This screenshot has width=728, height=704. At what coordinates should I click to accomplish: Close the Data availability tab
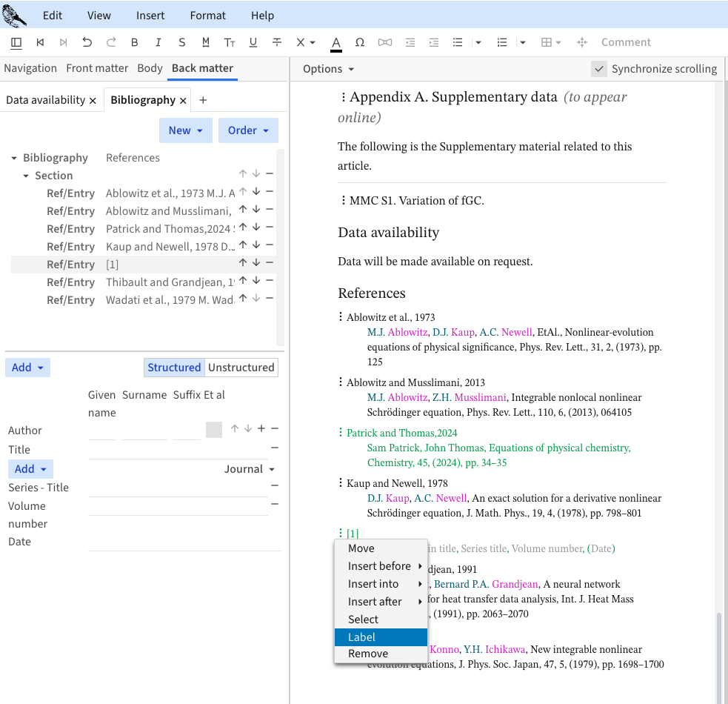coord(93,100)
